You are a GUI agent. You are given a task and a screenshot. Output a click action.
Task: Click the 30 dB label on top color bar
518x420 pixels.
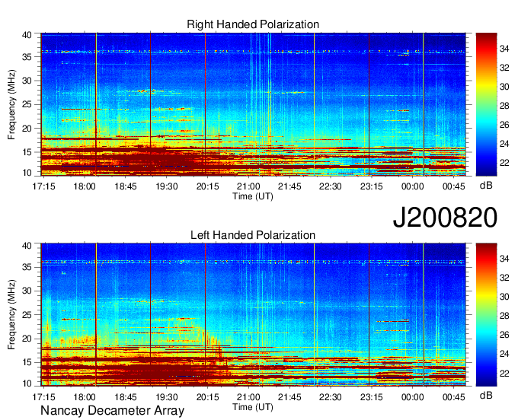pos(504,87)
